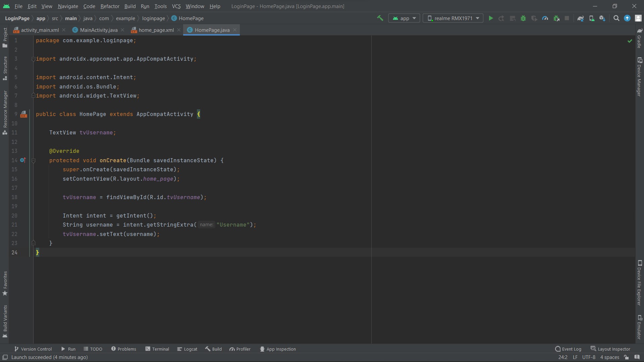Sync project with Gradle files elephant icon

click(581, 18)
